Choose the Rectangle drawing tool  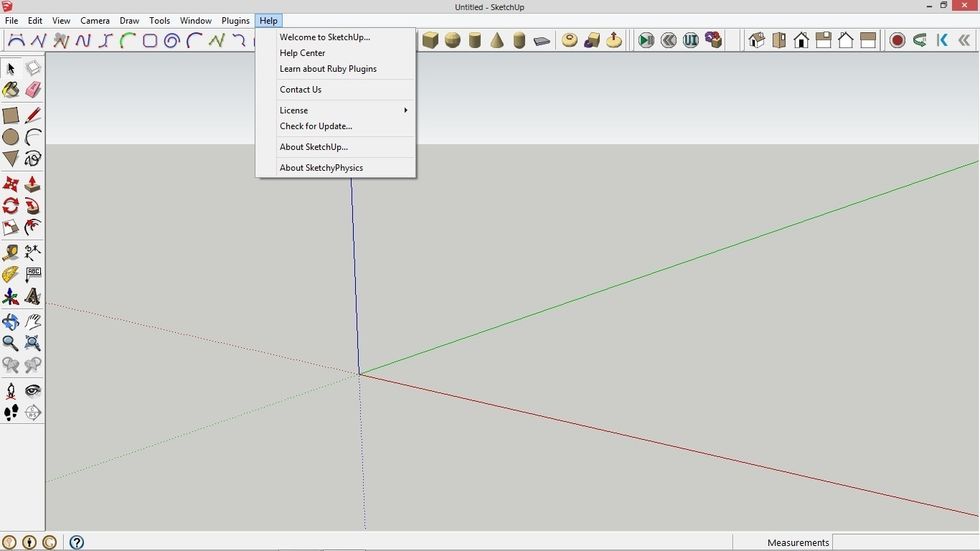[x=11, y=115]
